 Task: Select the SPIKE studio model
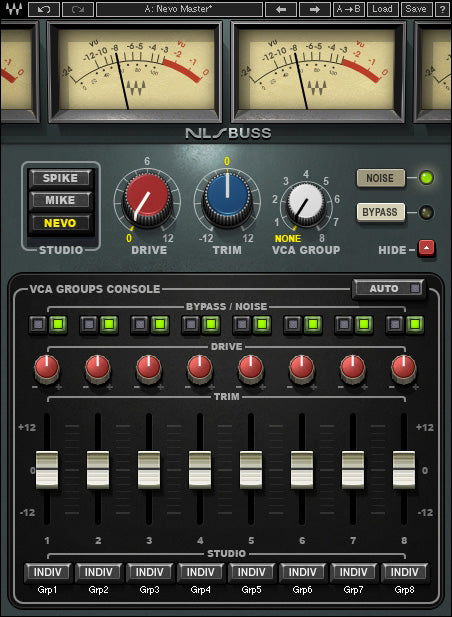click(61, 178)
